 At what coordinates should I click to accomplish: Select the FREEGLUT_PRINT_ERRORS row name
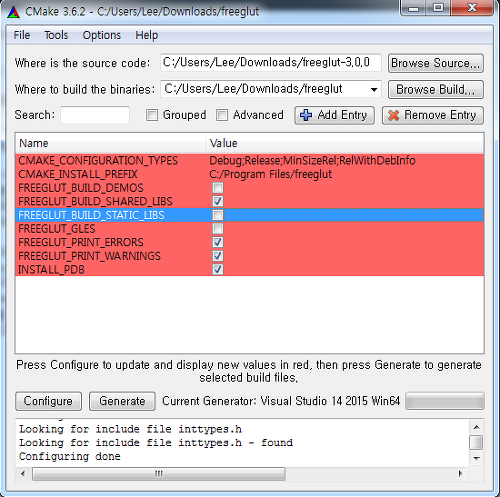tap(81, 242)
